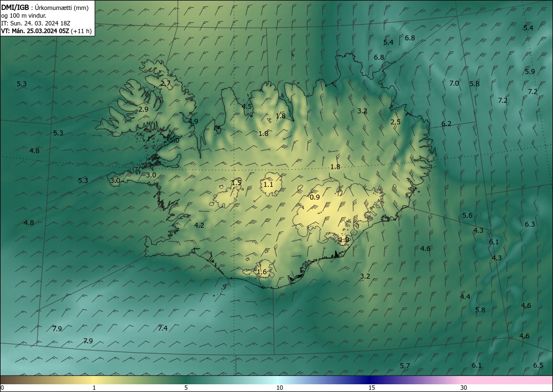This screenshot has height=392, width=553.
Task: Select the 5.6 value east of Iceland
Action: 467,216
